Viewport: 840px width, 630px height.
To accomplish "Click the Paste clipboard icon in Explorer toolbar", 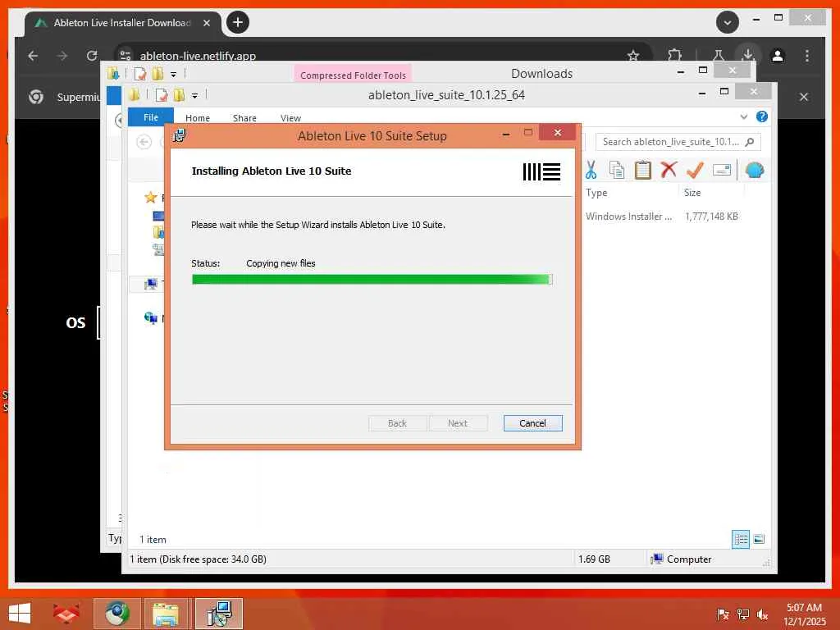I will [x=642, y=170].
